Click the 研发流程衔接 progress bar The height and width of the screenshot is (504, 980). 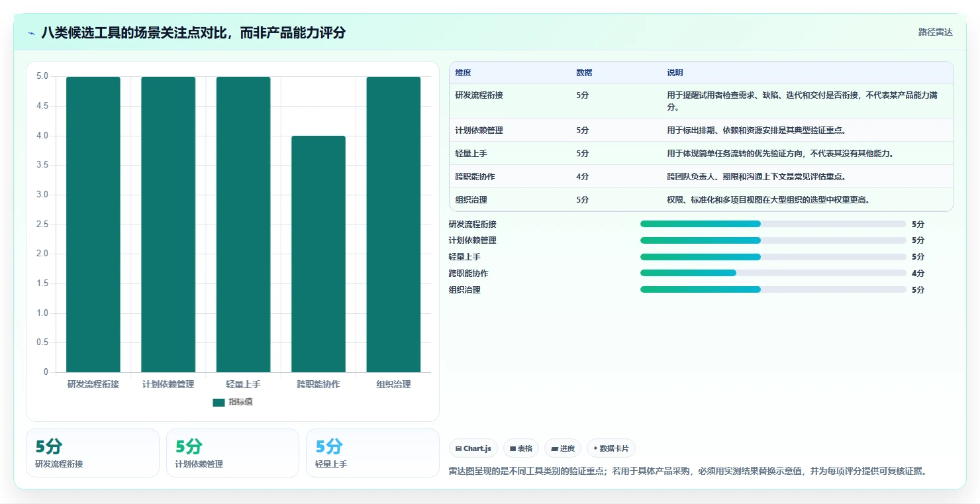(x=773, y=224)
